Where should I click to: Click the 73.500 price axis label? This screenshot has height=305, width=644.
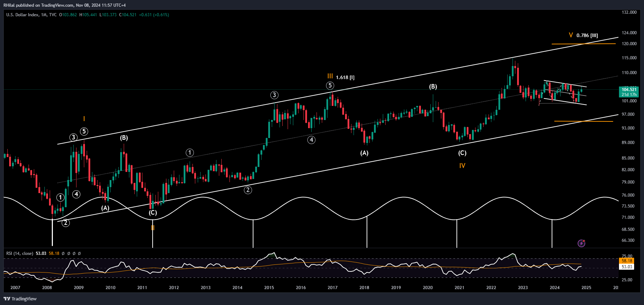(x=628, y=206)
